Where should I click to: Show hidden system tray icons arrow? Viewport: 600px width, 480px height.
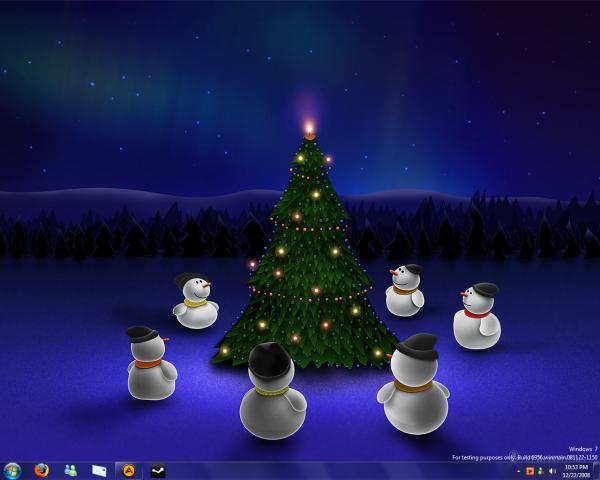[519, 471]
